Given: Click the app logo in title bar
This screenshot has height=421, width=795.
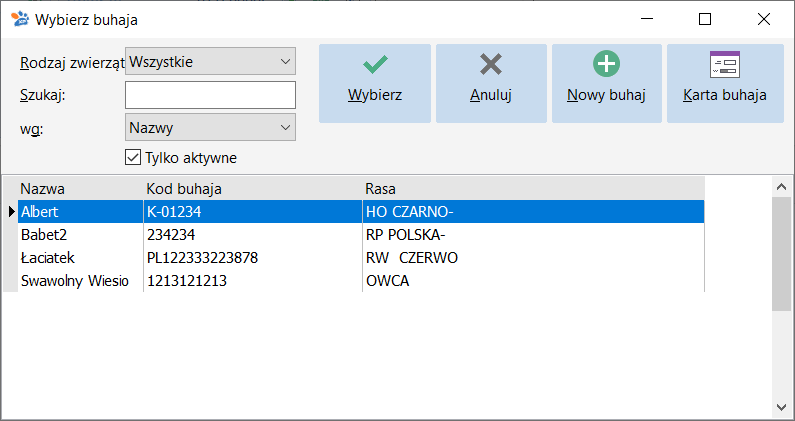Looking at the screenshot, I should [x=20, y=19].
